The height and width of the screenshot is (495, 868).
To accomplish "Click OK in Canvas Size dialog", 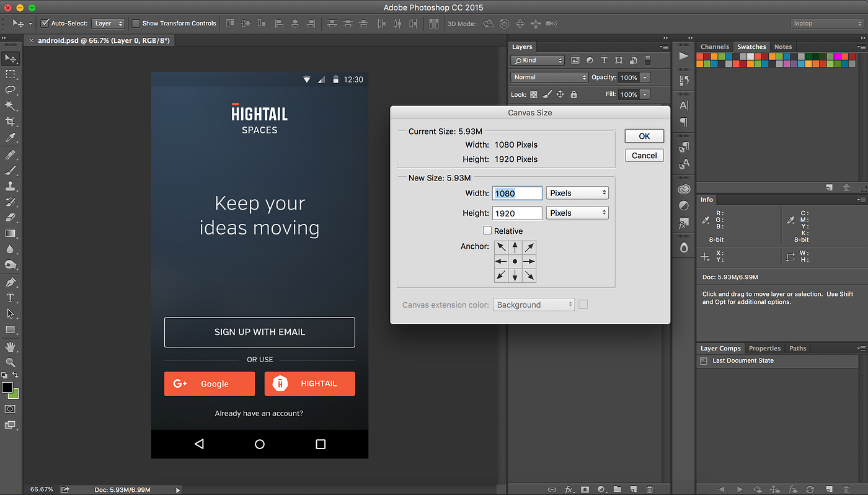I will 644,136.
